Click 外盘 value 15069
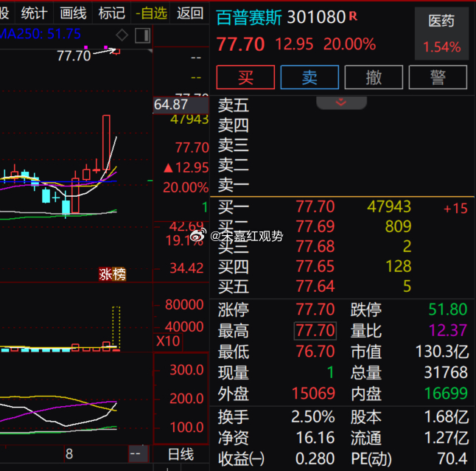Screen dimensions: 476x471 [313, 394]
